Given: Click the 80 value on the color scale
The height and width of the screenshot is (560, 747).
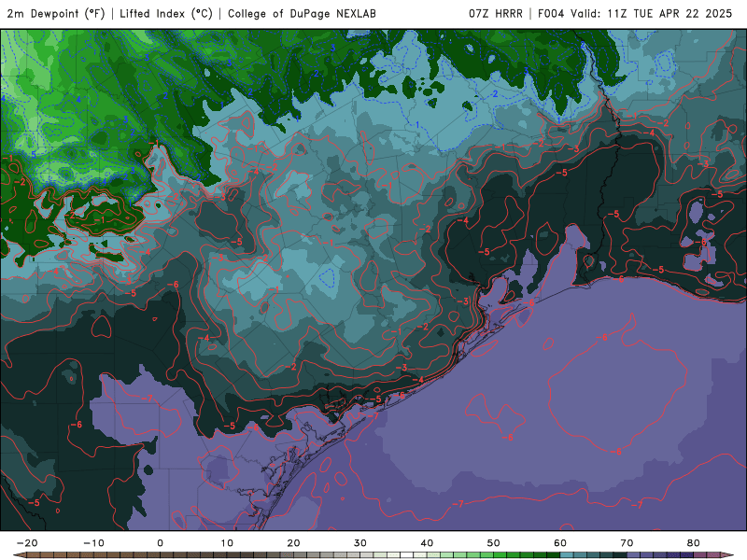Looking at the screenshot, I should tap(694, 542).
